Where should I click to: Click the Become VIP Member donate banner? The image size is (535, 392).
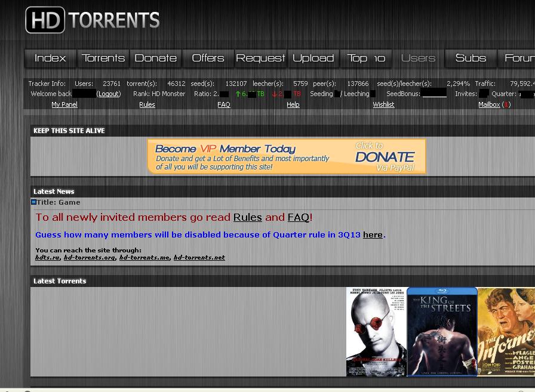(287, 156)
